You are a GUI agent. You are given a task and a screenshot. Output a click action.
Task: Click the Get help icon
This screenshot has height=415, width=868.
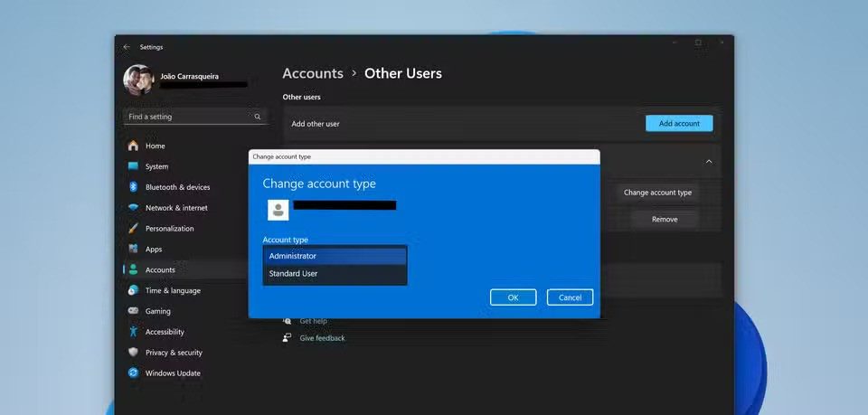[287, 321]
